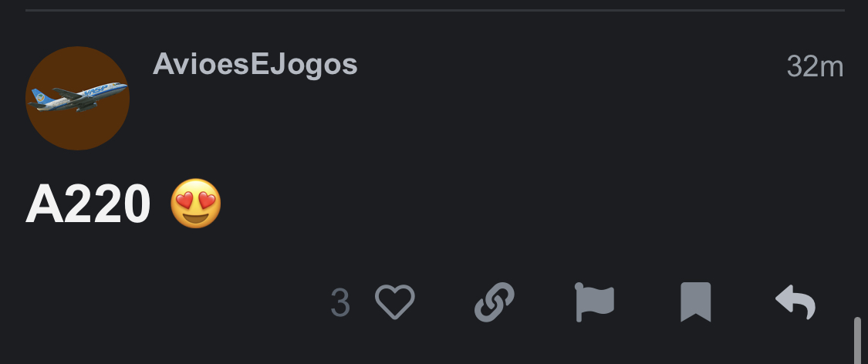Open the AvioesEJogos username link
The height and width of the screenshot is (364, 868).
point(255,64)
